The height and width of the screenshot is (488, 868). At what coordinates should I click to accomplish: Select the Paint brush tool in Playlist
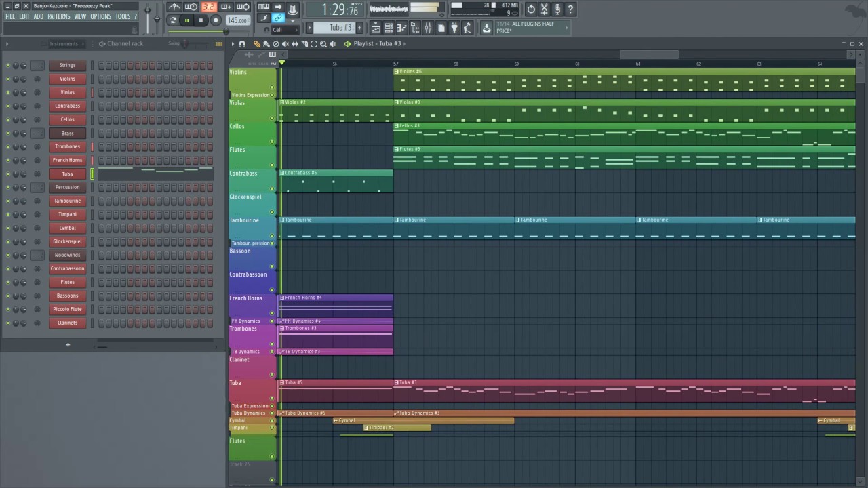click(x=266, y=44)
